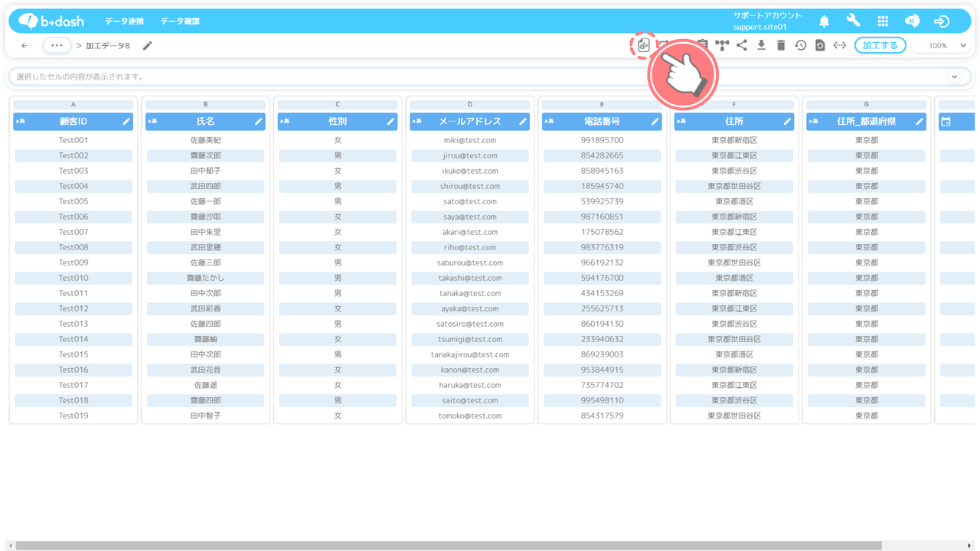The image size is (980, 551).
Task: Open the データ確認 menu
Action: tap(180, 21)
